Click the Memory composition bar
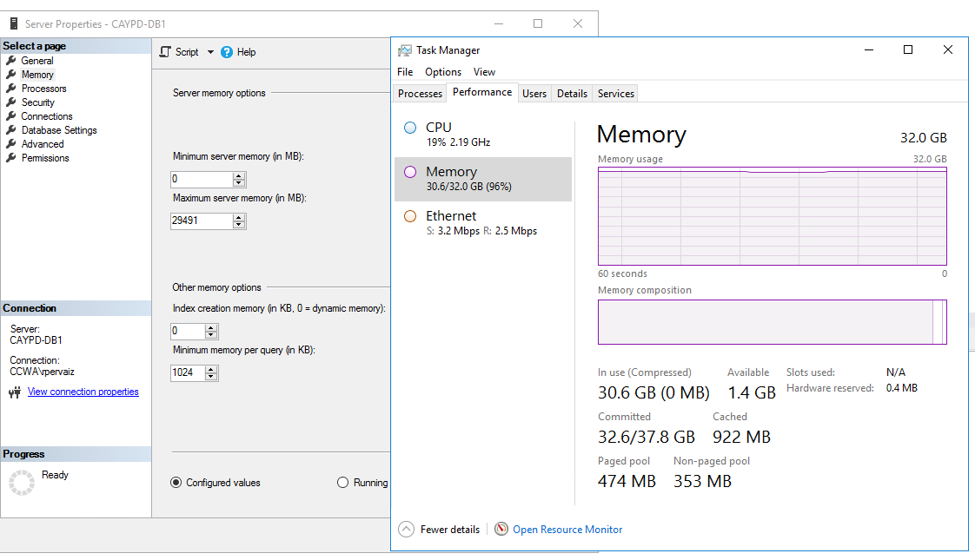 coord(773,322)
